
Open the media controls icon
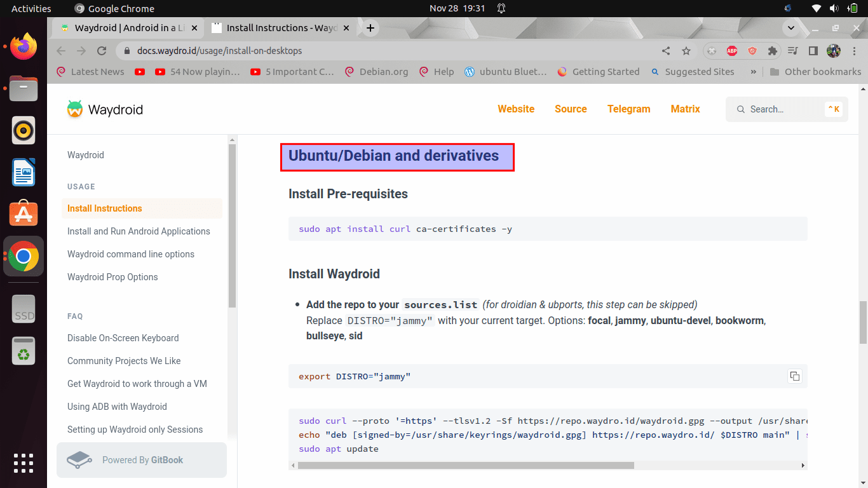click(792, 51)
